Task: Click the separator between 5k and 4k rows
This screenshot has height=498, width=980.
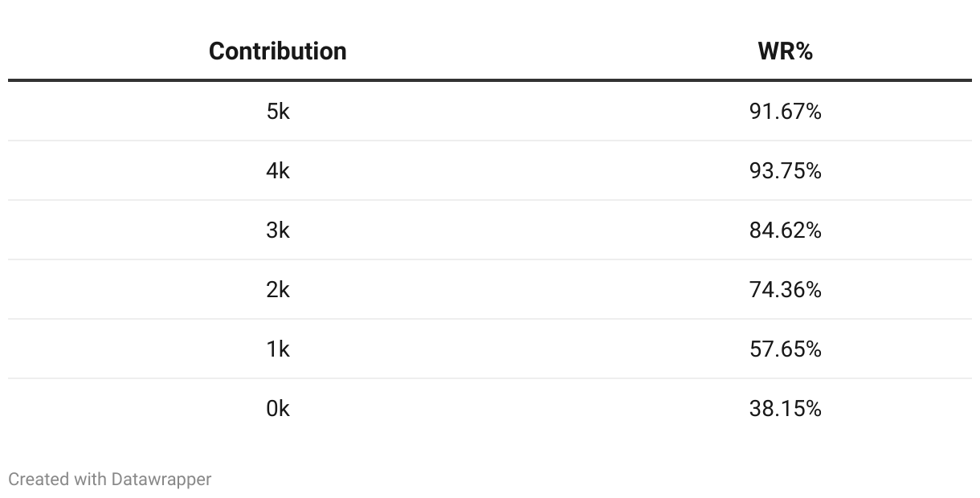Action: coord(490,141)
